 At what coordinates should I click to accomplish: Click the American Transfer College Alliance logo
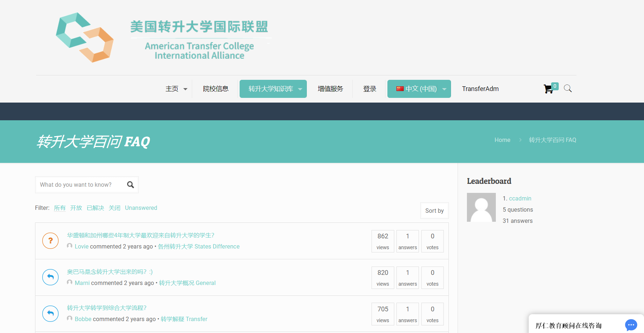163,38
